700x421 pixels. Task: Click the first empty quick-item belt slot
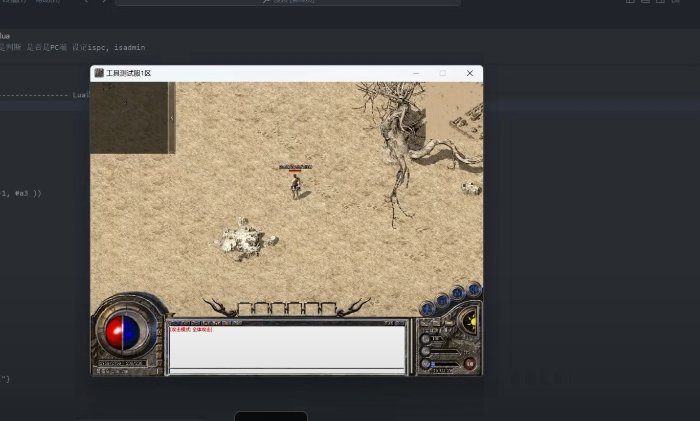(x=246, y=309)
